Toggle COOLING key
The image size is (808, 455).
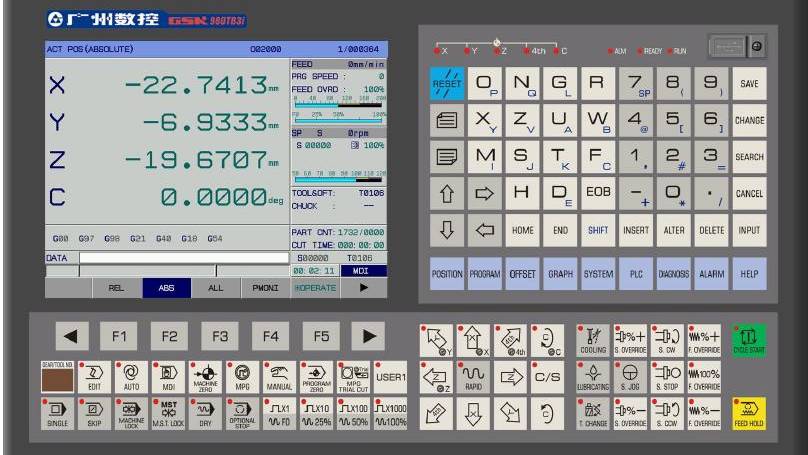coord(593,340)
